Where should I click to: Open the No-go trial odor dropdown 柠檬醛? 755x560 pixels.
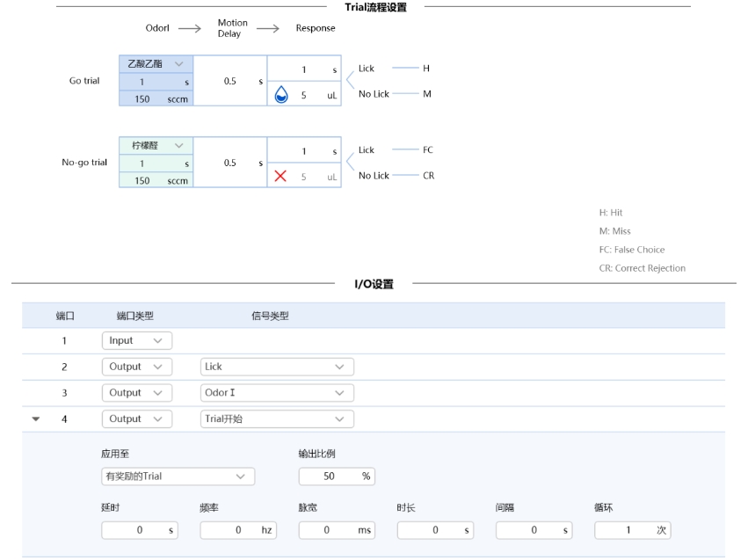tap(155, 145)
